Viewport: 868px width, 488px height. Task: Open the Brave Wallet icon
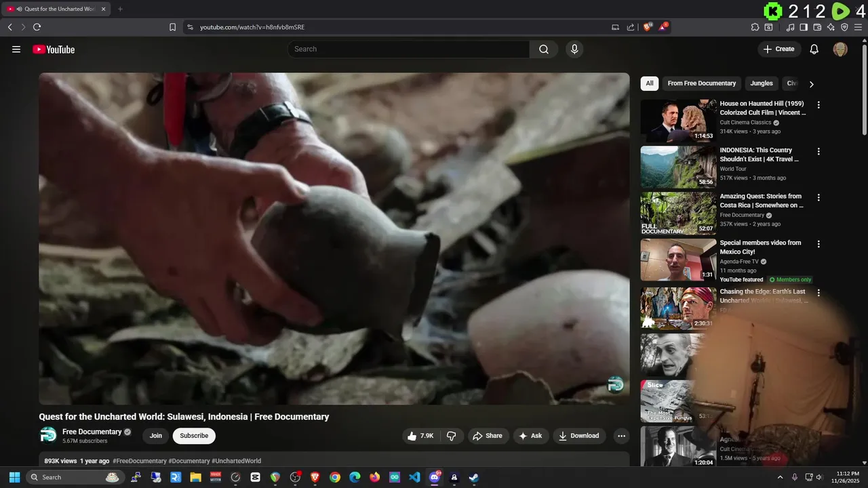817,27
